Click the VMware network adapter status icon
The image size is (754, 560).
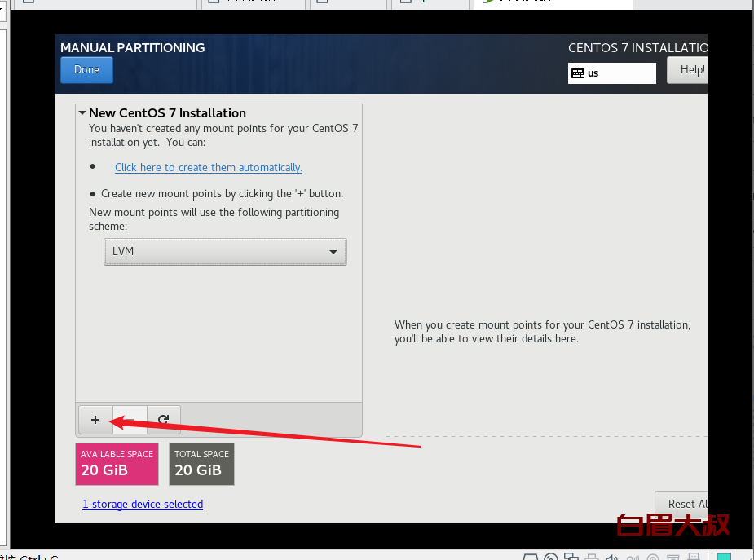click(571, 557)
